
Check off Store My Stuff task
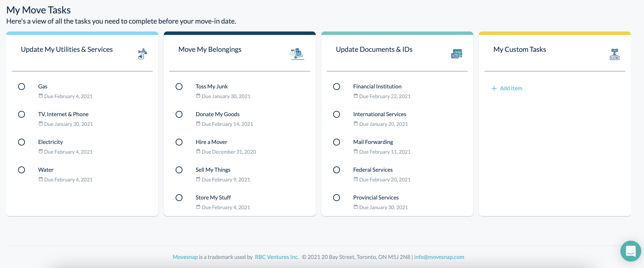click(x=179, y=198)
